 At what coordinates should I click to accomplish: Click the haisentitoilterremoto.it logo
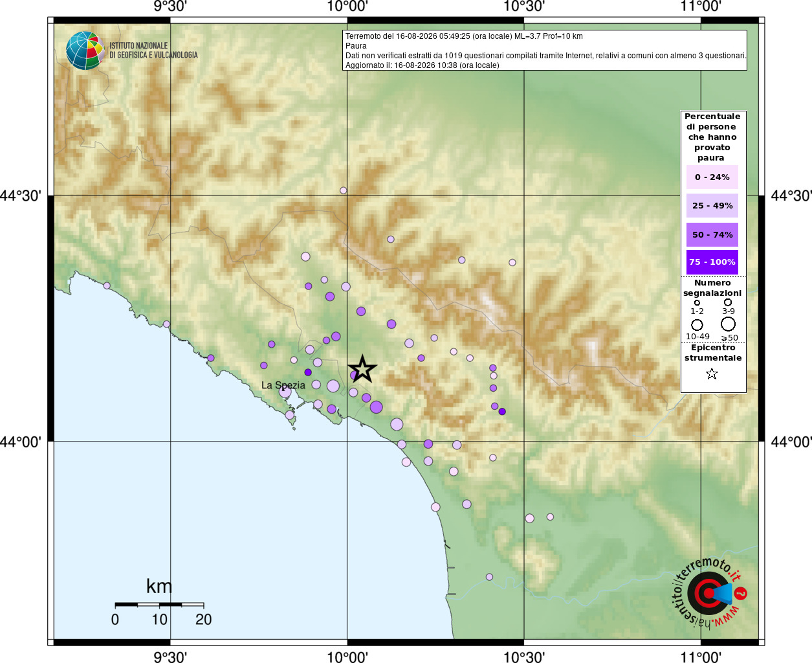click(709, 592)
